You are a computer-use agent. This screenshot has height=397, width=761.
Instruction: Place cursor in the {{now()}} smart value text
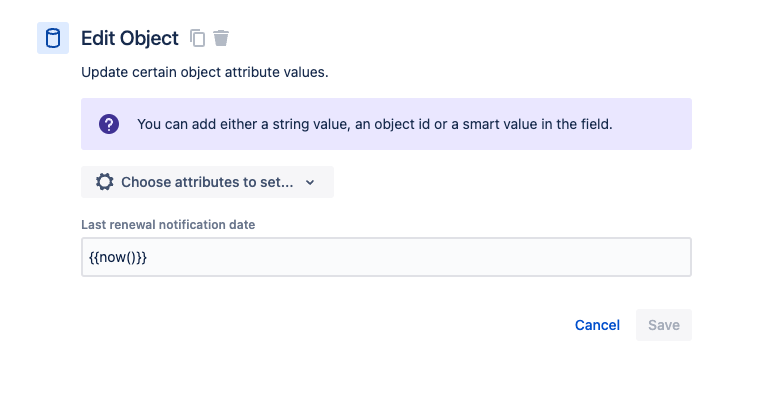point(118,257)
